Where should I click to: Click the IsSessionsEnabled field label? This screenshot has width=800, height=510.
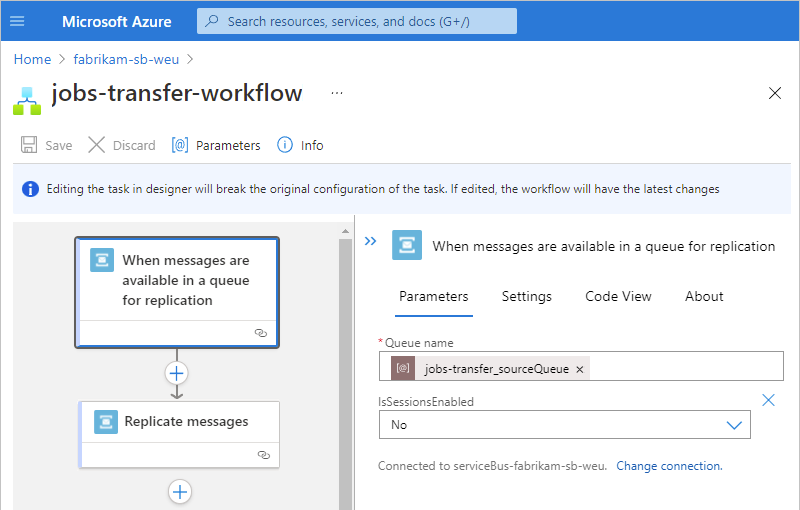[426, 402]
